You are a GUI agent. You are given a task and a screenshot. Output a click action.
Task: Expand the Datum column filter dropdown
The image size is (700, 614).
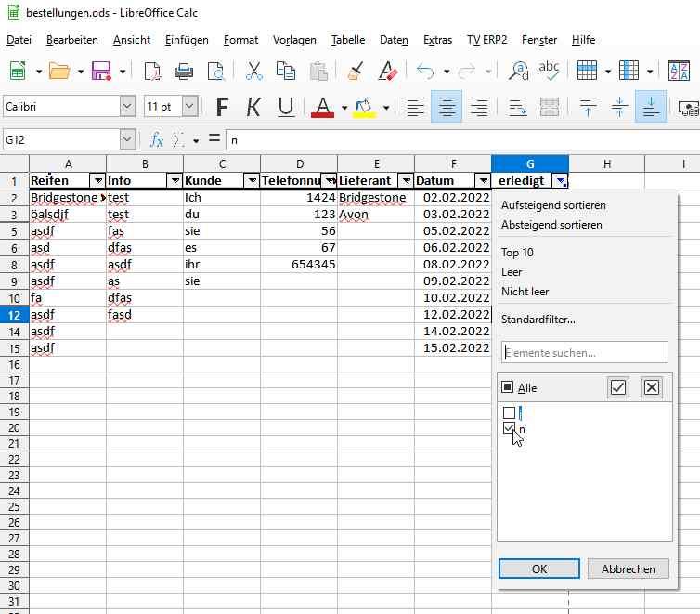(x=482, y=180)
